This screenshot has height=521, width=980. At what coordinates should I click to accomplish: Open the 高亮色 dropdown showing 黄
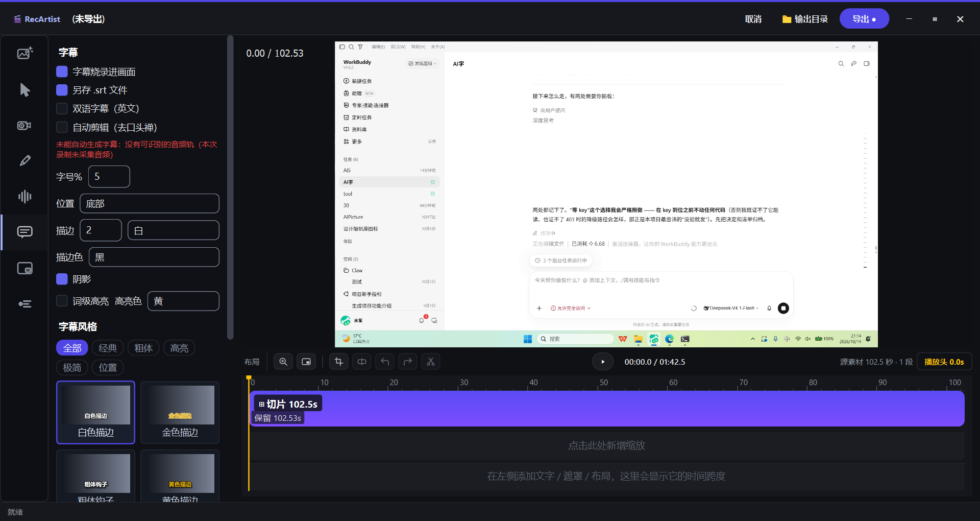pos(183,301)
